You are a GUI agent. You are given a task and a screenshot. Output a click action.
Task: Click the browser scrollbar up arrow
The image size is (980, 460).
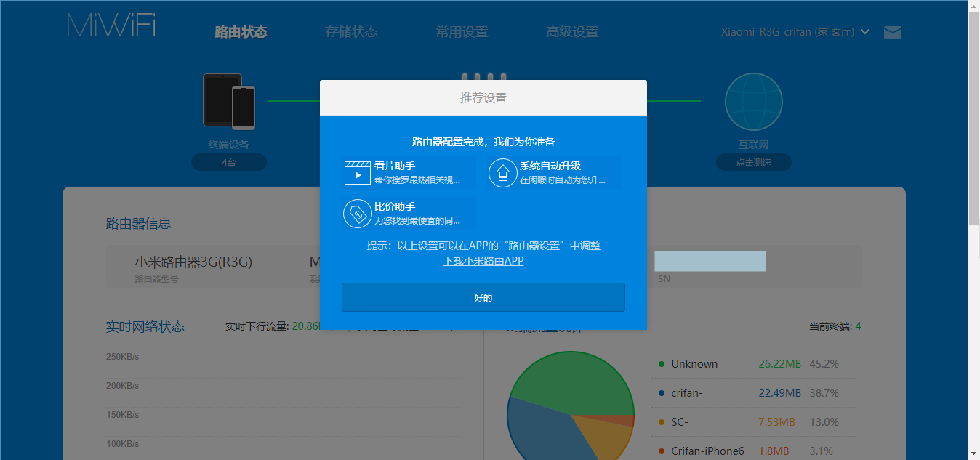click(x=974, y=6)
